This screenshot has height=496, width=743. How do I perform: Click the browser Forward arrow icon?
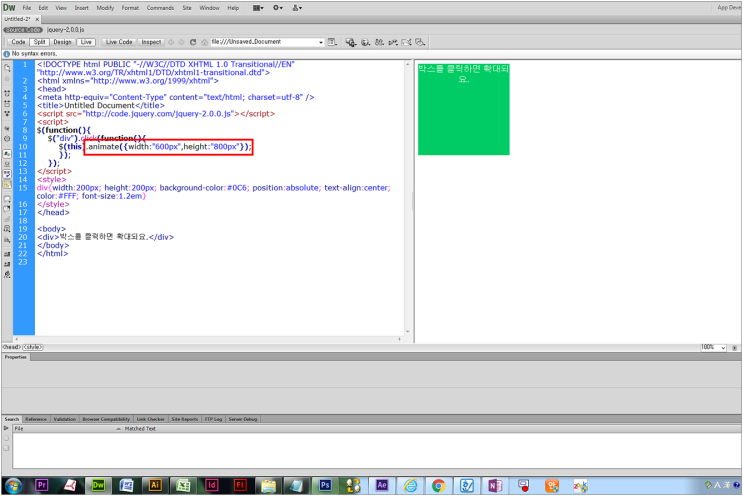(181, 42)
